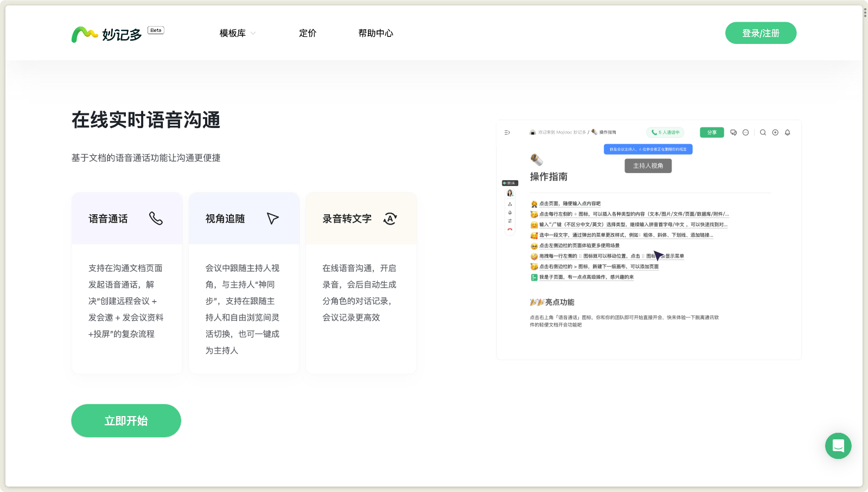Select the search icon in the document toolbar
Viewport: 868px width, 492px height.
point(763,132)
